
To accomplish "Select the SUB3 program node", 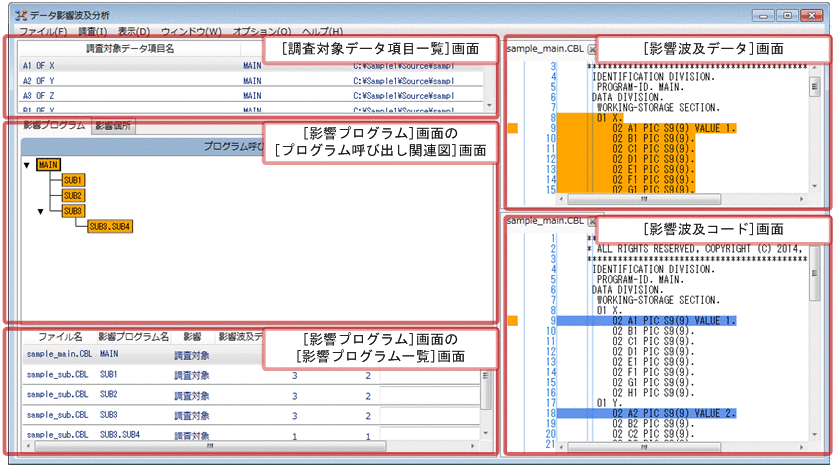I will tap(73, 211).
